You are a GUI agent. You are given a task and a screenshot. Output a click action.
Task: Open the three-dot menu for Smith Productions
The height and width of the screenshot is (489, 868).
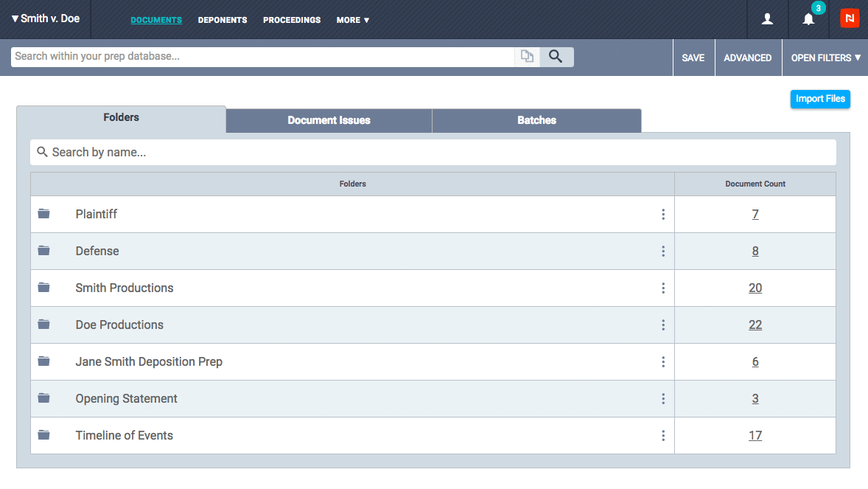(x=663, y=288)
